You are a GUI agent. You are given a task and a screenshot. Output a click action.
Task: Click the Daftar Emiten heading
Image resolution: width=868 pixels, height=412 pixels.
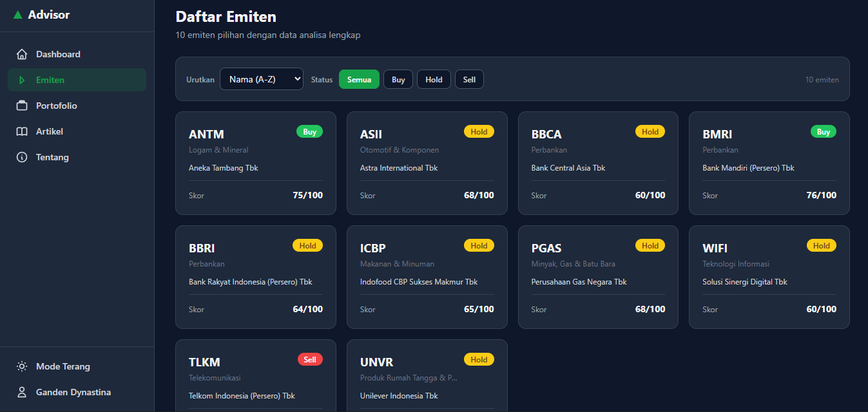point(226,17)
